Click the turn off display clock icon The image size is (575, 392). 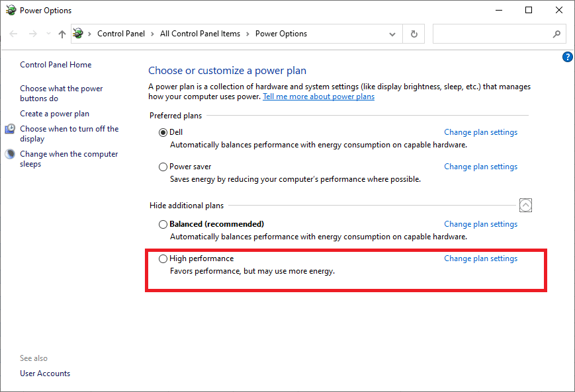pyautogui.click(x=10, y=130)
